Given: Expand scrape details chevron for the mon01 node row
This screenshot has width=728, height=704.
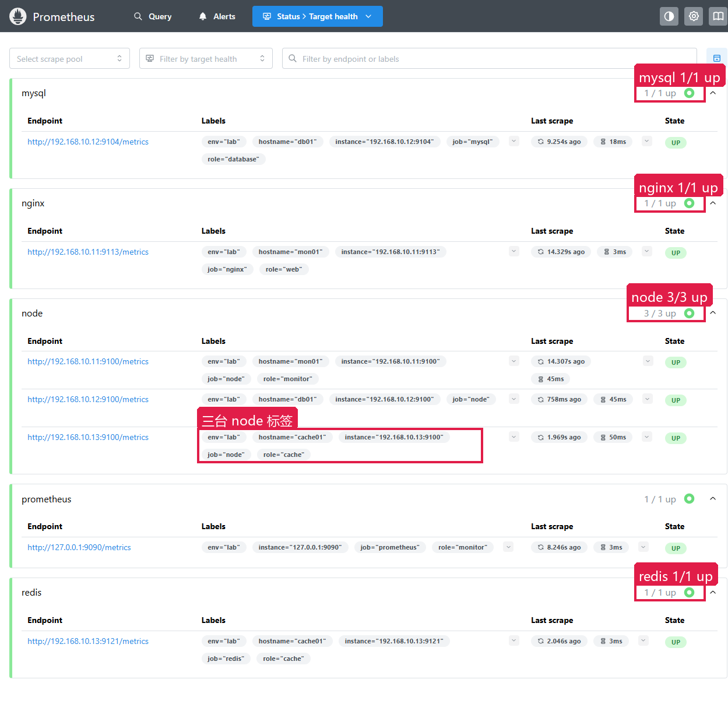Looking at the screenshot, I should (648, 361).
